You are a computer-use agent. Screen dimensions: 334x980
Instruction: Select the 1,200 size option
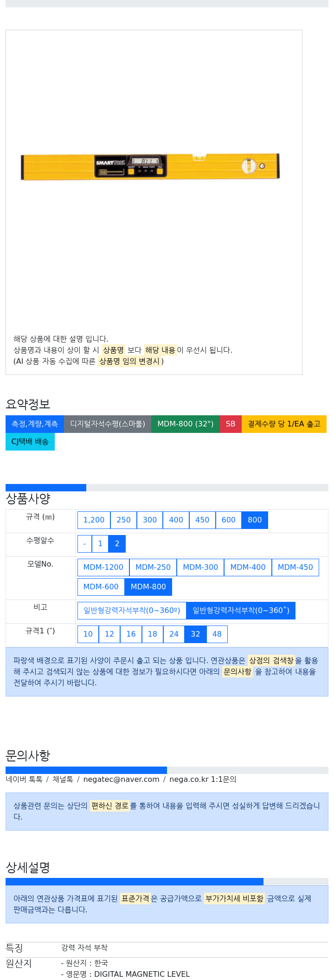[94, 520]
